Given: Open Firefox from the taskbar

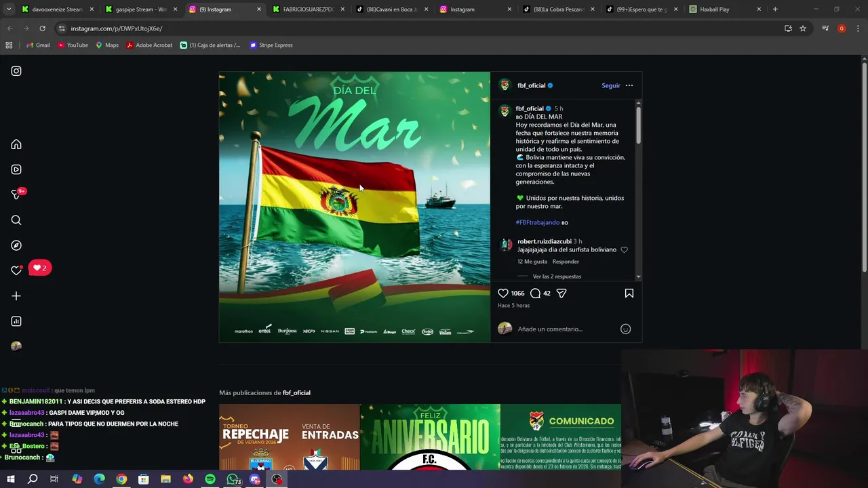Looking at the screenshot, I should tap(188, 479).
